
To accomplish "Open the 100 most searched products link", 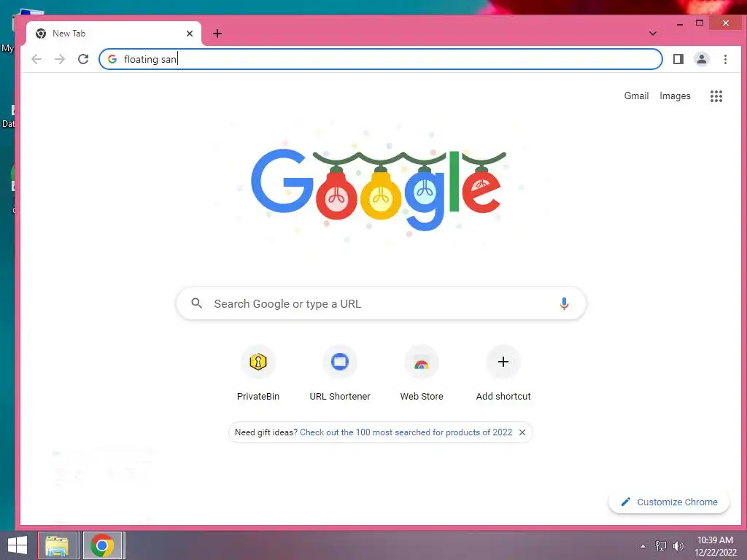I will tap(406, 432).
